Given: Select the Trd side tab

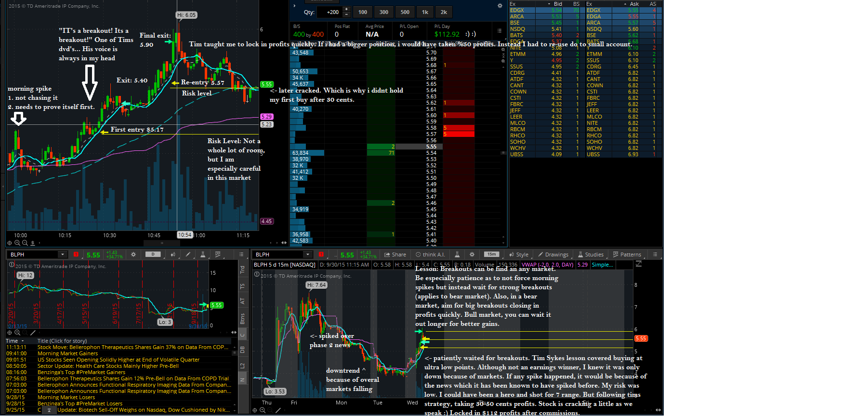Looking at the screenshot, I should [243, 269].
